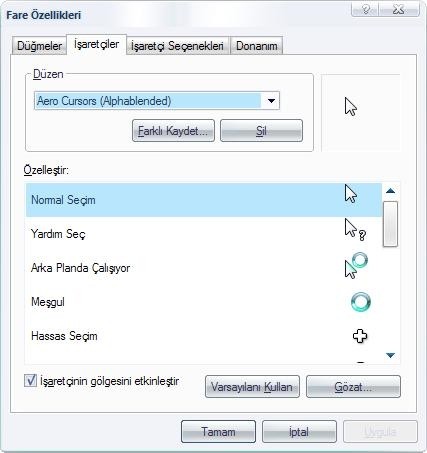The height and width of the screenshot is (453, 427).
Task: Go to the Donanım tab
Action: [x=257, y=46]
